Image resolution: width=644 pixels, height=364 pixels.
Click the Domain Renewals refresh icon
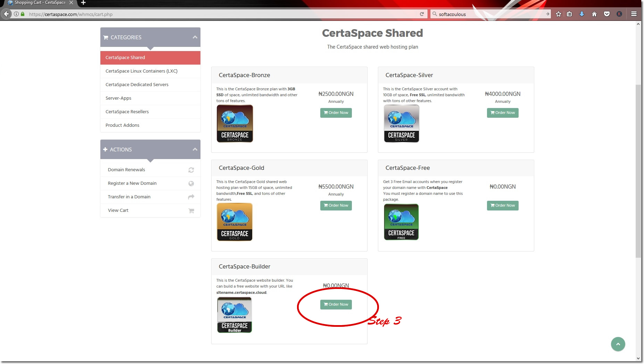pos(191,170)
